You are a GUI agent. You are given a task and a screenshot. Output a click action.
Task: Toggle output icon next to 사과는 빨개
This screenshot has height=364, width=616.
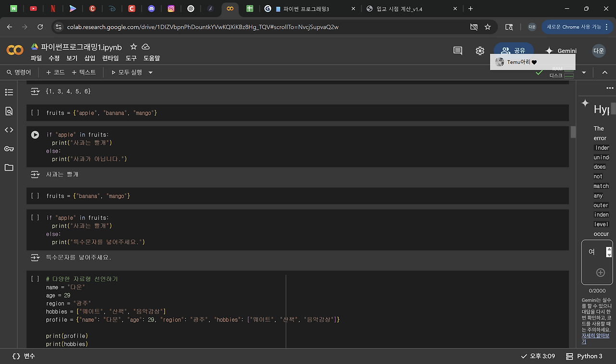(35, 174)
